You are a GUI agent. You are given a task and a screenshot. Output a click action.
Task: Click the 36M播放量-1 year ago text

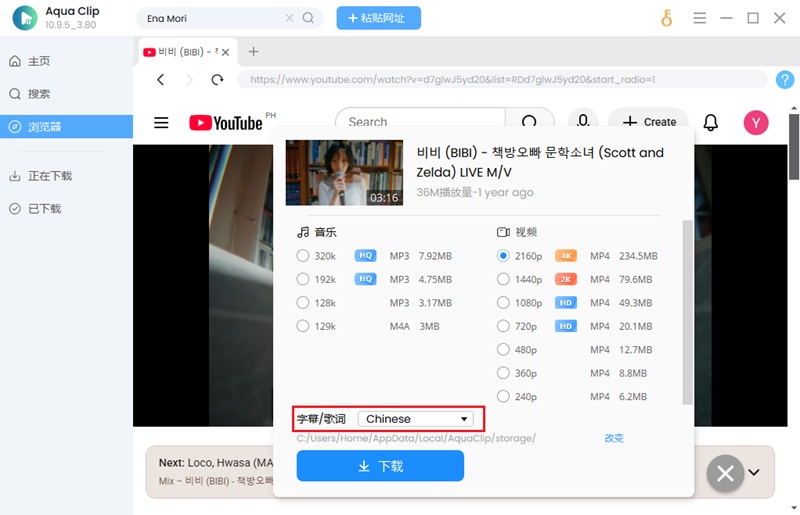point(474,192)
